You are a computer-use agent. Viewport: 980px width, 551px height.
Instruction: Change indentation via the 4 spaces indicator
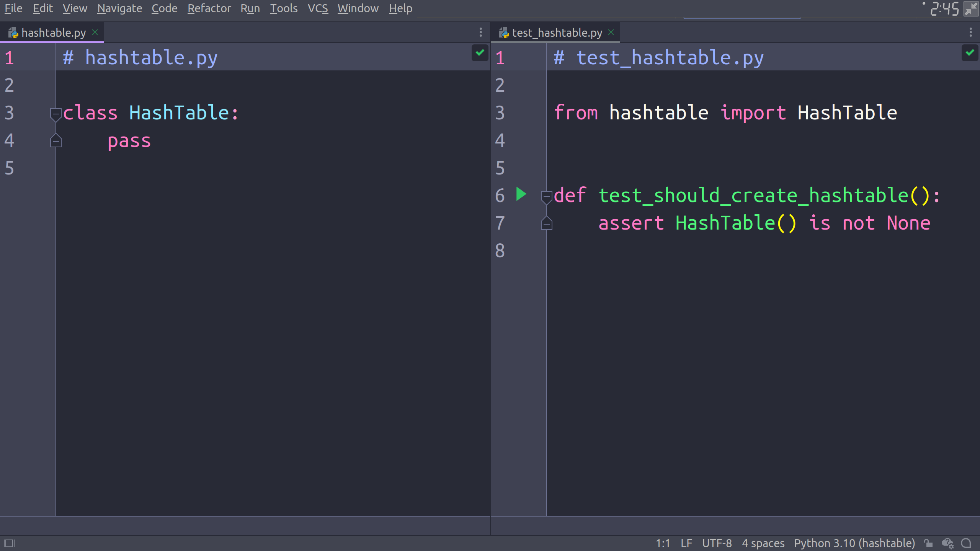763,543
